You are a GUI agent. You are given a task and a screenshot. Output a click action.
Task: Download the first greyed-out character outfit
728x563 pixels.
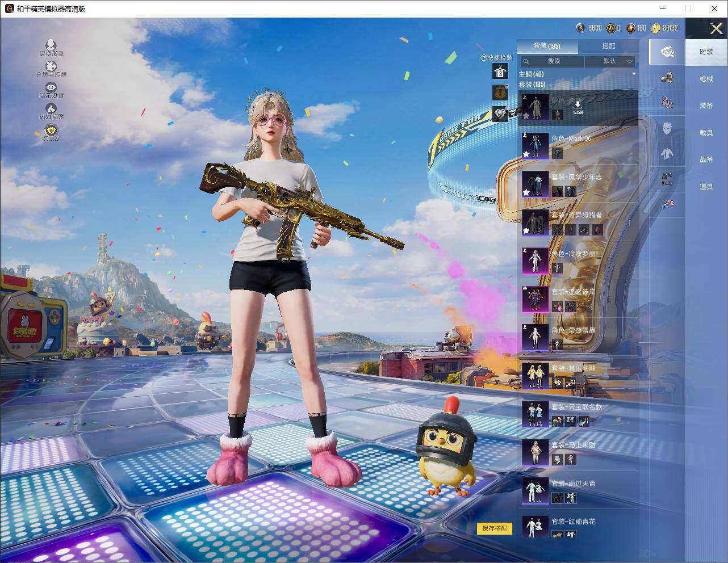(578, 107)
